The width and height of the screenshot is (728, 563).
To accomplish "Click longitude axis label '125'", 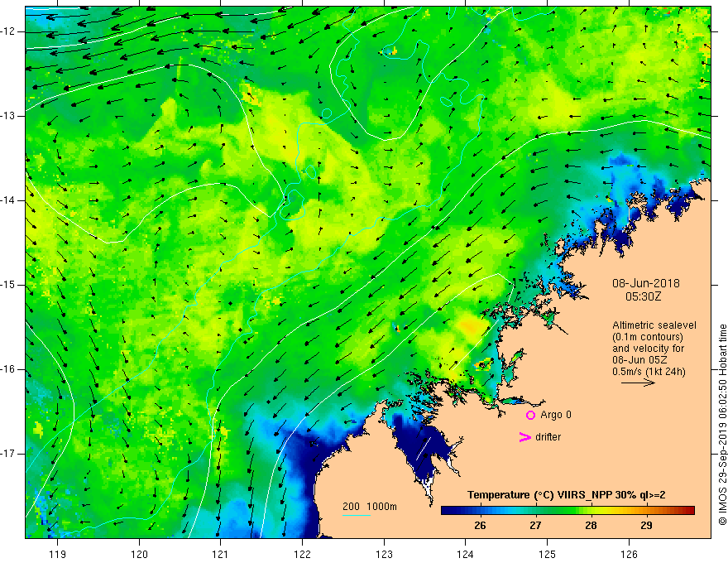I will click(x=548, y=554).
